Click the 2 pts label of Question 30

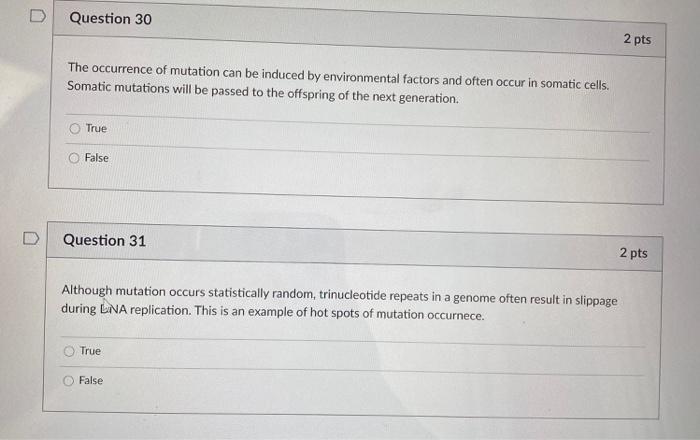point(637,39)
